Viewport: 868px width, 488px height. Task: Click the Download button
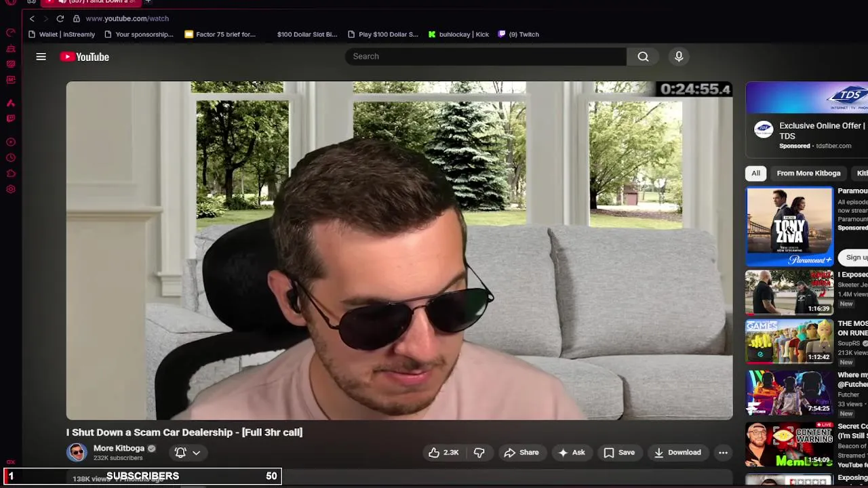tap(677, 453)
